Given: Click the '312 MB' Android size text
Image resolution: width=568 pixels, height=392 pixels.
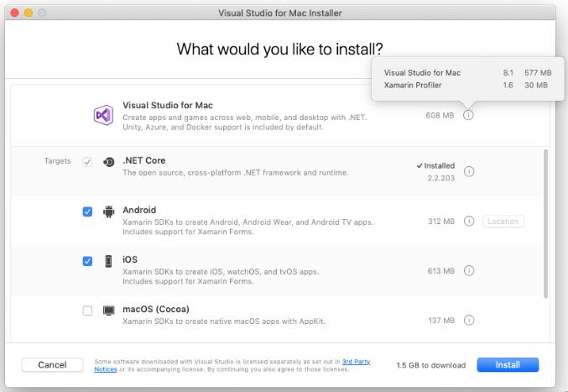Looking at the screenshot, I should [x=441, y=221].
